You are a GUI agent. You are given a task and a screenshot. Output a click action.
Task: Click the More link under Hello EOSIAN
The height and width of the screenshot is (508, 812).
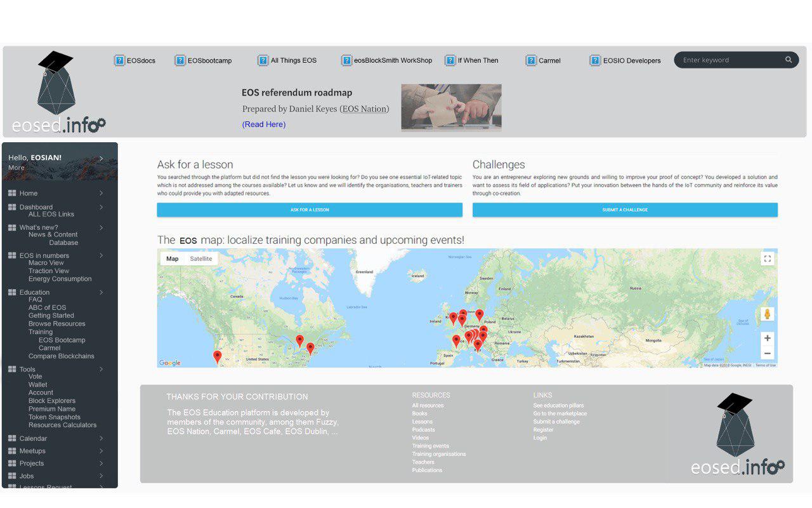click(16, 168)
